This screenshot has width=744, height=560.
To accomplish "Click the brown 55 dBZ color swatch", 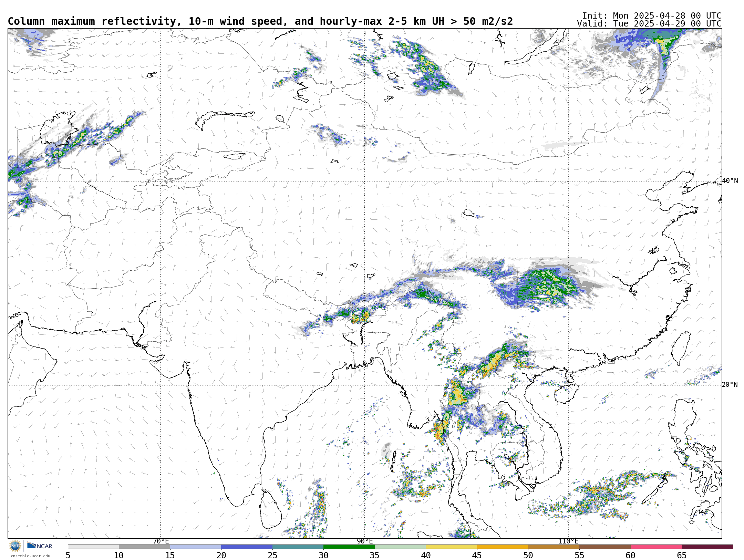I will coord(605,547).
